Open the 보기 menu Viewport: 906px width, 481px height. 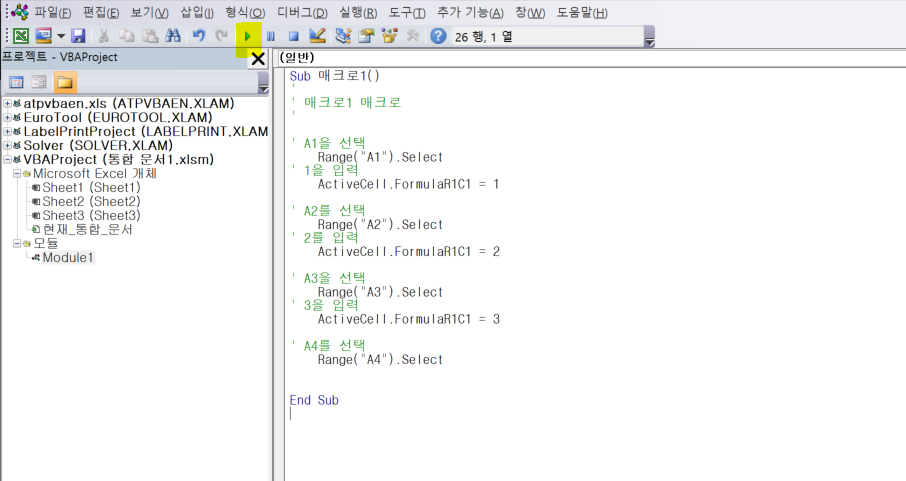(149, 13)
